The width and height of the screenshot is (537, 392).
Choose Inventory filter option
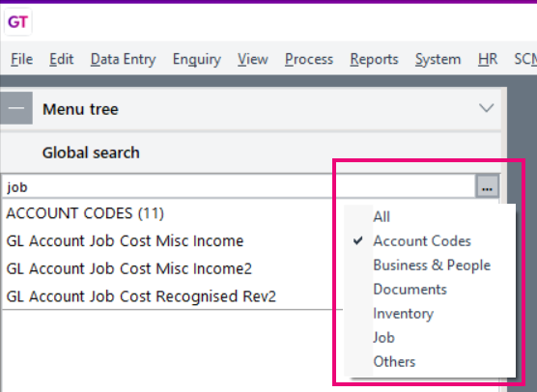pyautogui.click(x=430, y=314)
